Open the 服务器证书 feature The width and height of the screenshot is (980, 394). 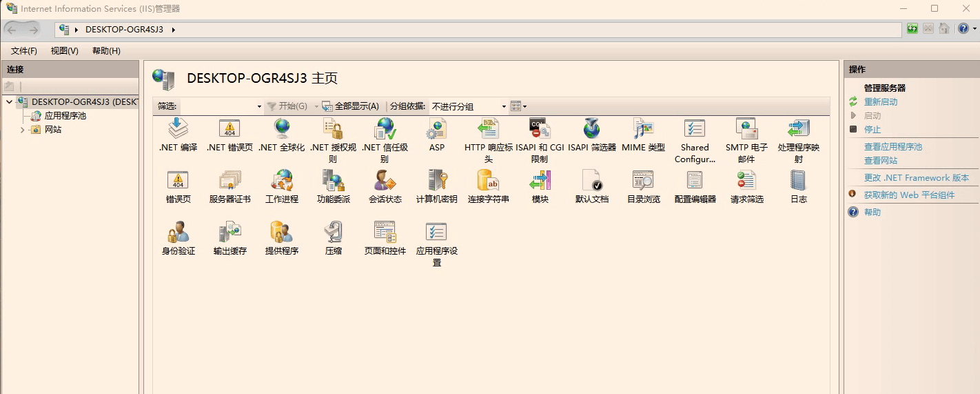tap(229, 187)
